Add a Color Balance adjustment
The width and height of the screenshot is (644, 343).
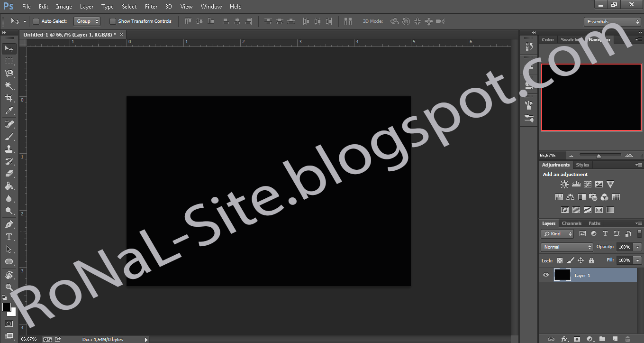click(x=570, y=197)
